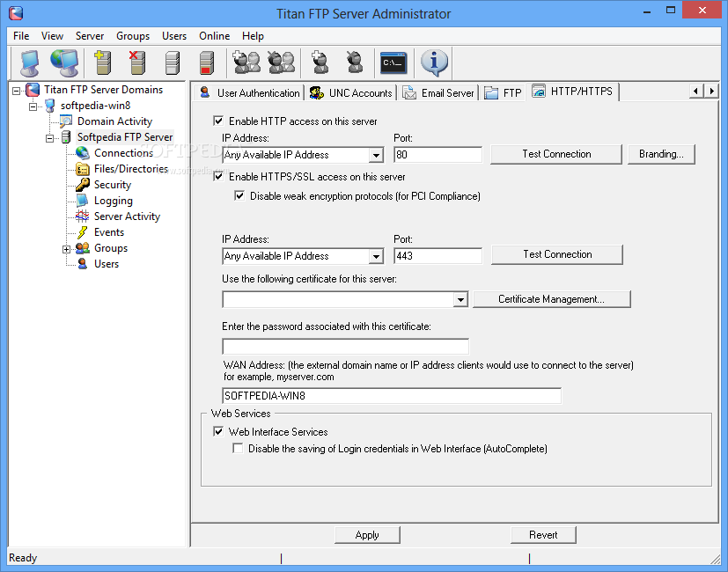Click the HTTPS Port field showing 443
This screenshot has width=728, height=572.
tap(438, 256)
